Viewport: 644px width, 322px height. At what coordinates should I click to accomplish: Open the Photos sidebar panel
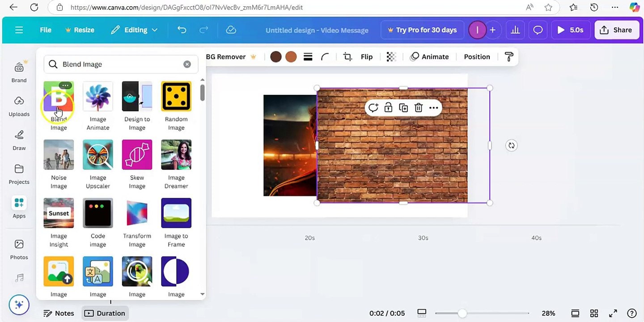pos(19,249)
